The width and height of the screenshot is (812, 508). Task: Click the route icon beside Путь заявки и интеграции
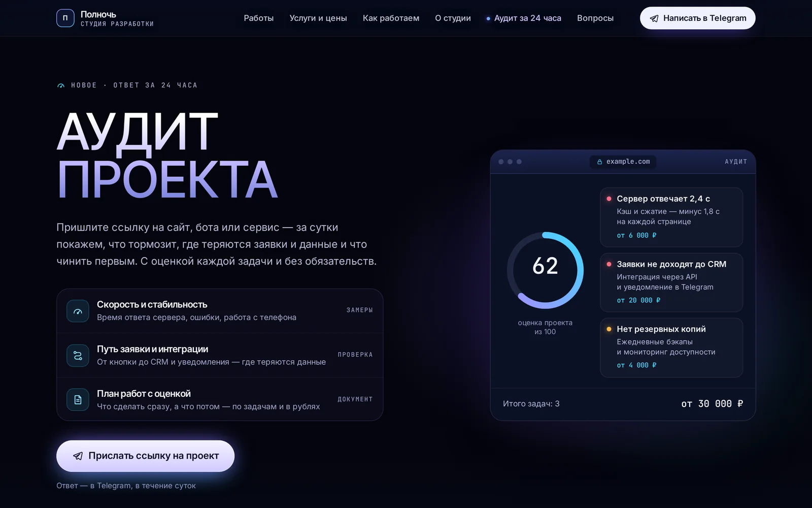pyautogui.click(x=78, y=356)
